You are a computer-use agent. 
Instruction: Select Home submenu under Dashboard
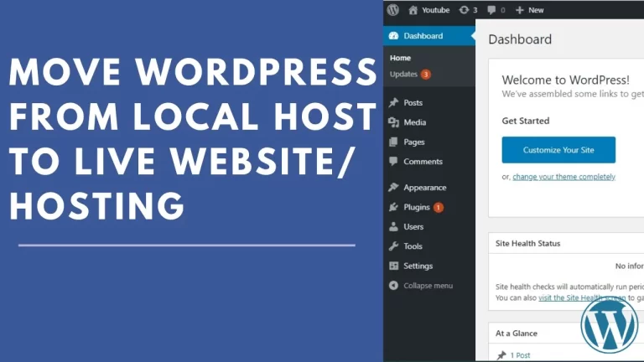(401, 58)
